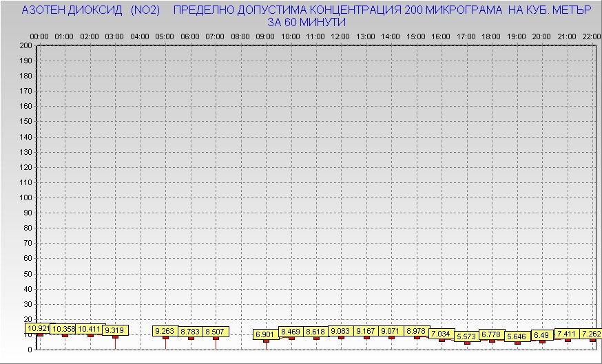Select the 20:00 time axis label
The image size is (602, 364).
[x=541, y=36]
